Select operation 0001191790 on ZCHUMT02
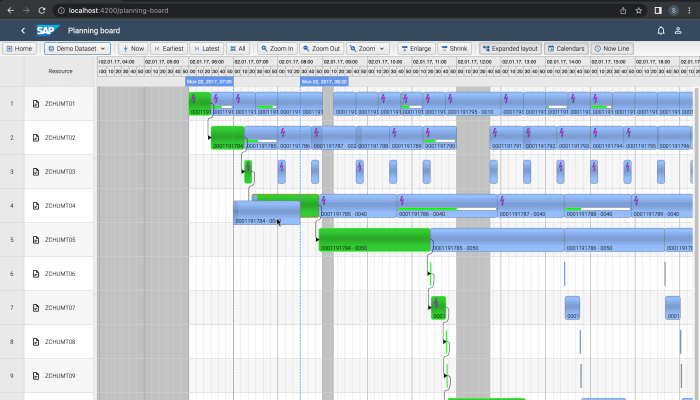Screen dimensions: 700x400 pos(440,138)
